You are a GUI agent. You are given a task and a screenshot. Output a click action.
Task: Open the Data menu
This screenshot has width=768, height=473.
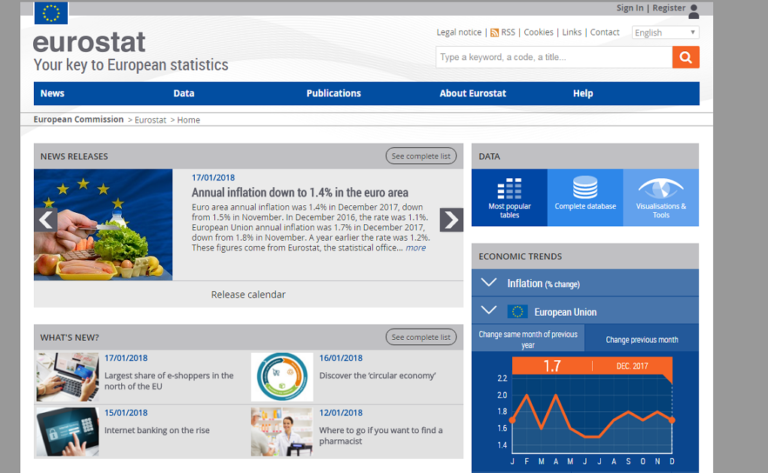(x=184, y=93)
